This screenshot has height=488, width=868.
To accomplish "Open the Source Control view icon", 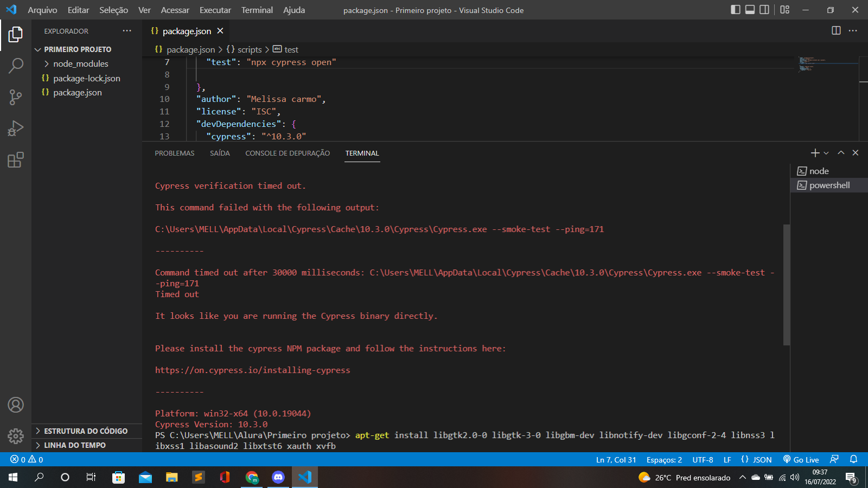I will 16,98.
